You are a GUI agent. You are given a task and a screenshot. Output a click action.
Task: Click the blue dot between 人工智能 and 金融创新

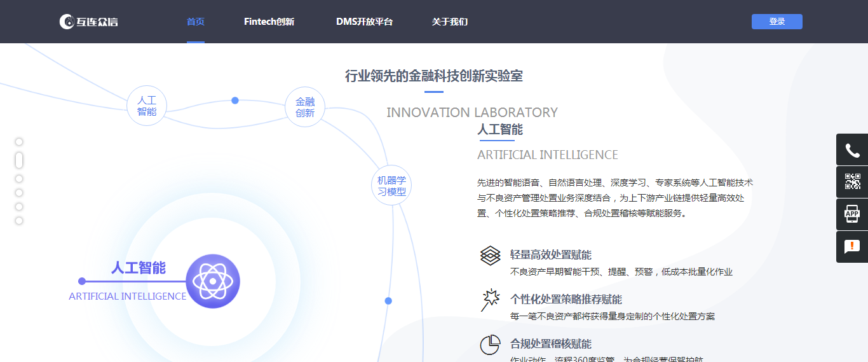(235, 101)
